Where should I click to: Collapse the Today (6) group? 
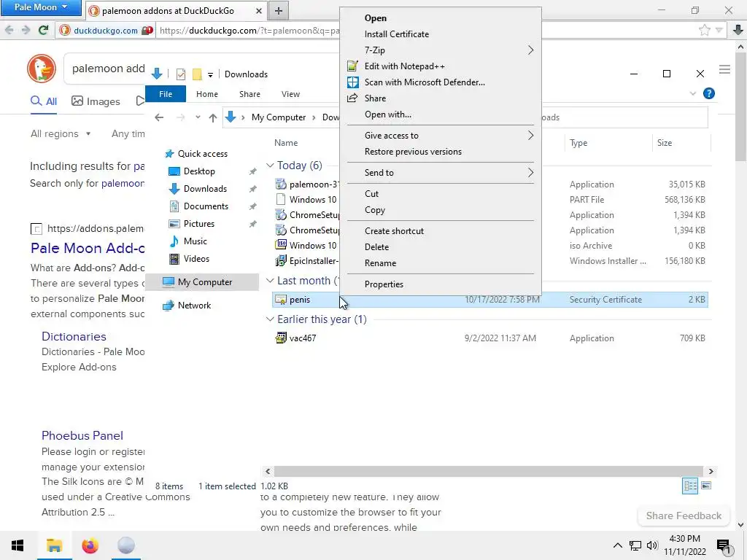click(x=270, y=166)
